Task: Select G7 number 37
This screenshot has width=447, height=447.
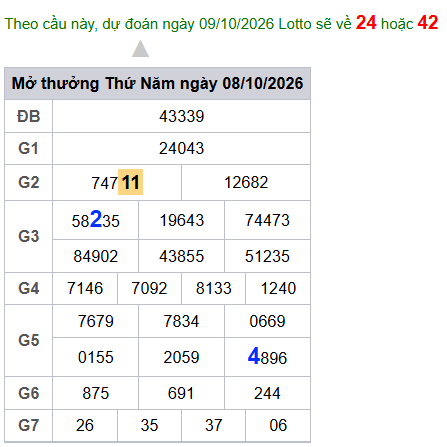Action: 213,425
